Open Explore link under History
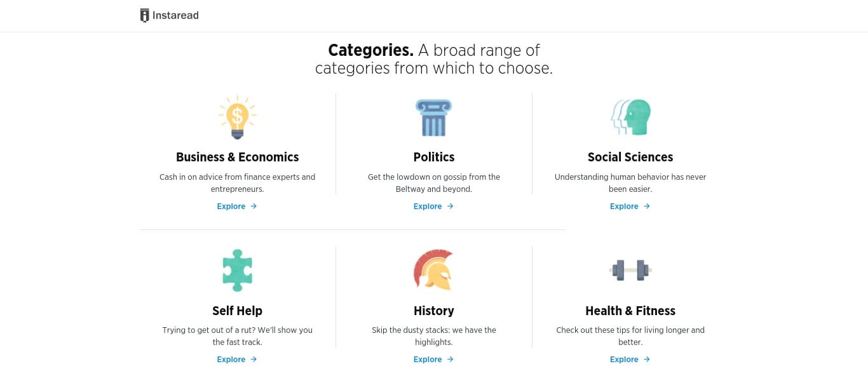This screenshot has height=392, width=868. tap(434, 360)
